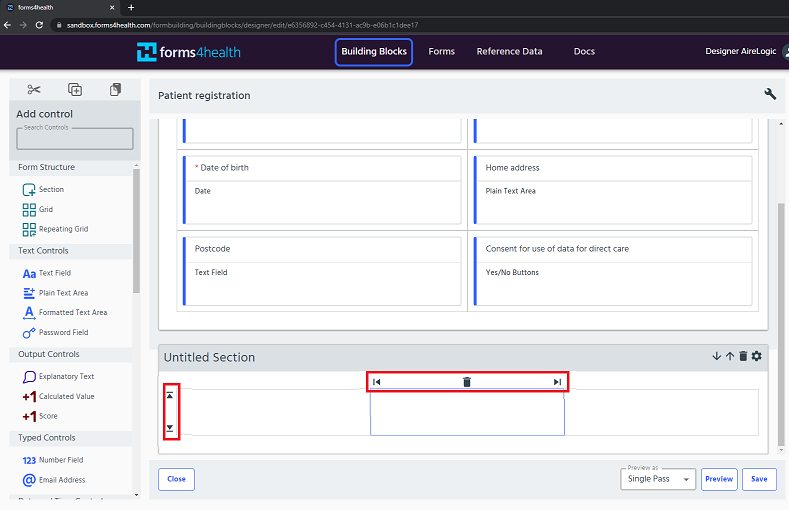789x510 pixels.
Task: Add a Password Field control
Action: click(x=55, y=332)
